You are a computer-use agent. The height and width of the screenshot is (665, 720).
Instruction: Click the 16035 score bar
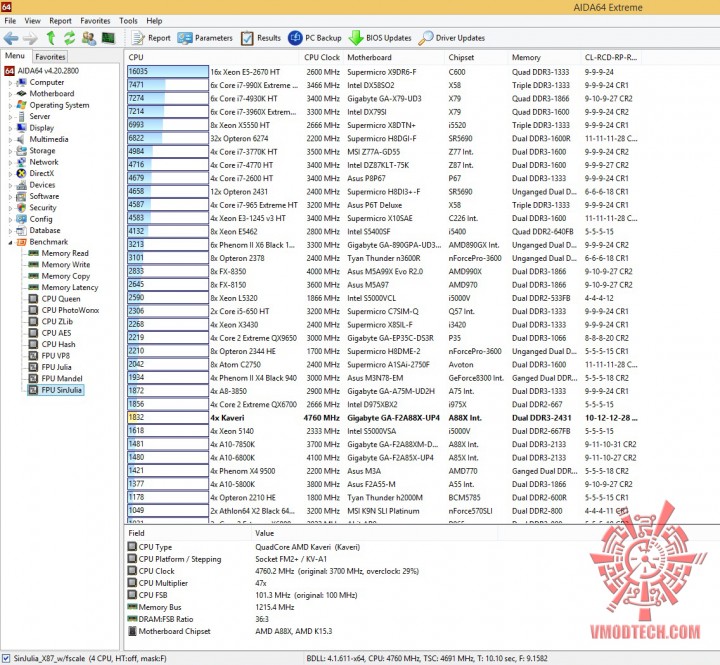(x=168, y=72)
